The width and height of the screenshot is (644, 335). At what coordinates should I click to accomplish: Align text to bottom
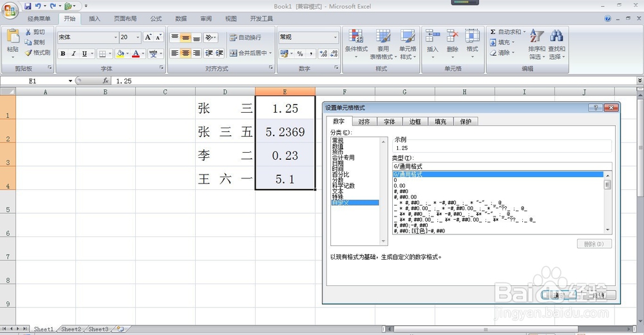pyautogui.click(x=196, y=37)
